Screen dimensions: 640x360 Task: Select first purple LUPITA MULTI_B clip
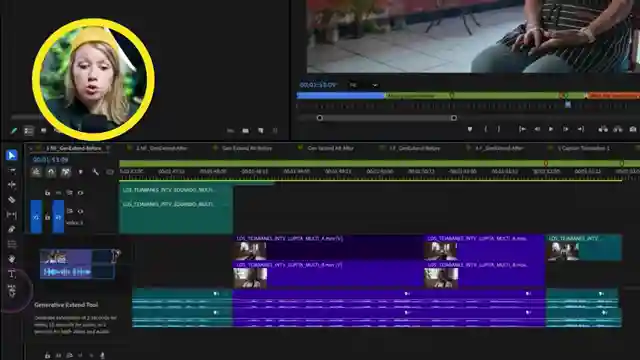click(x=328, y=274)
